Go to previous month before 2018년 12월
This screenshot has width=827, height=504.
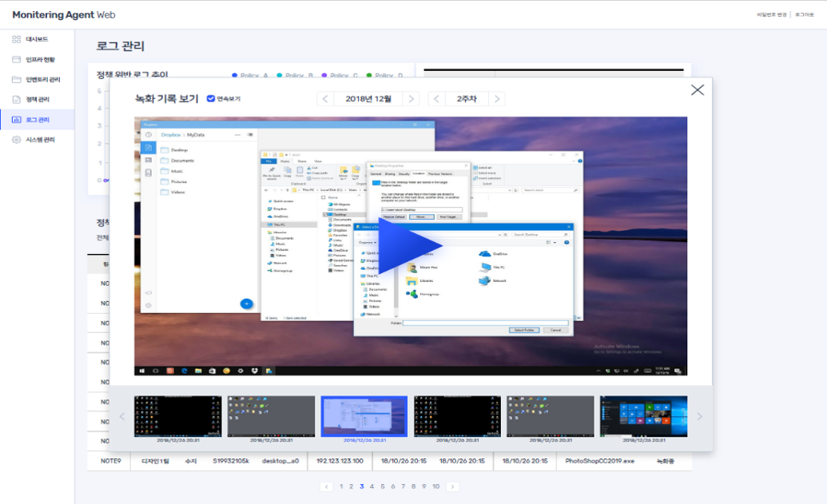(325, 99)
